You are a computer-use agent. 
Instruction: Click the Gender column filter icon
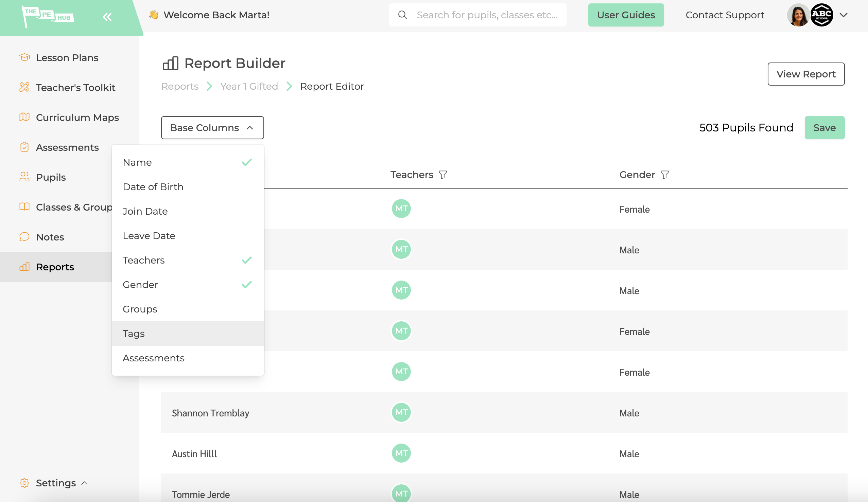[x=664, y=175]
